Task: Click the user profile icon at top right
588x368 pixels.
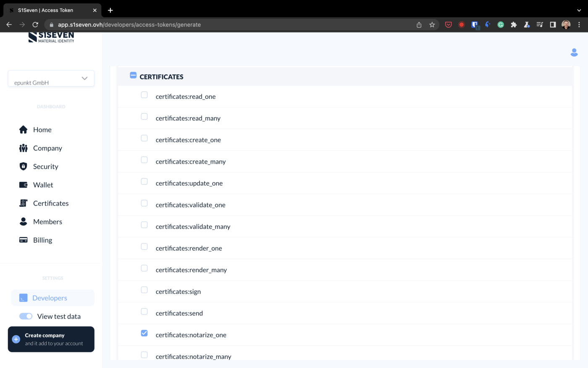Action: [574, 53]
